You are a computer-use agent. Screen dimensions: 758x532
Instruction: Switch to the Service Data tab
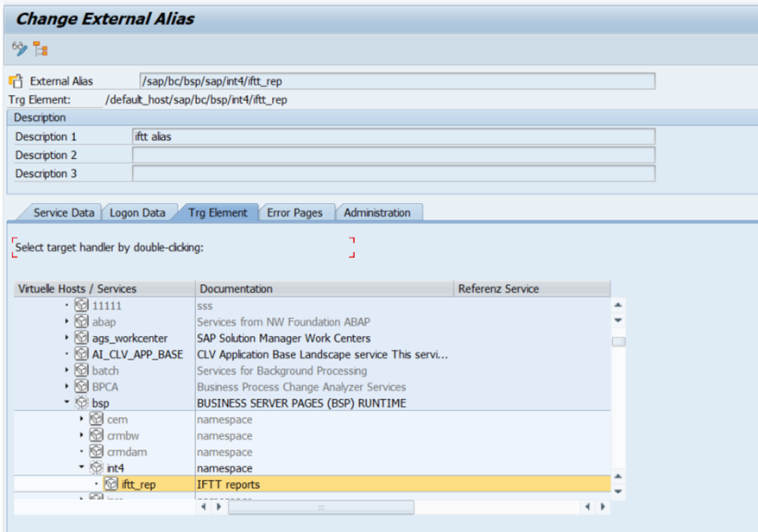(63, 212)
